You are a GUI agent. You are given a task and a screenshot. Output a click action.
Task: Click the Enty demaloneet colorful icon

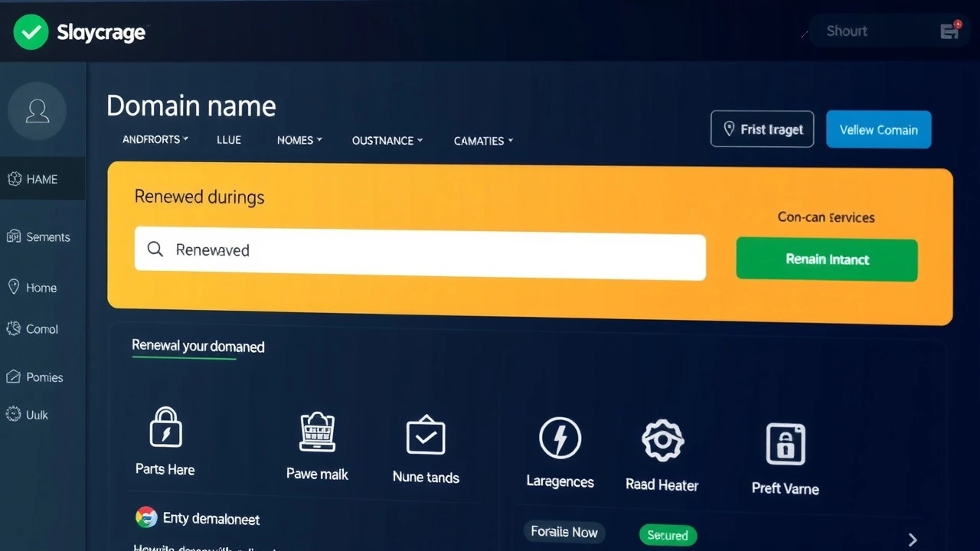[x=146, y=517]
